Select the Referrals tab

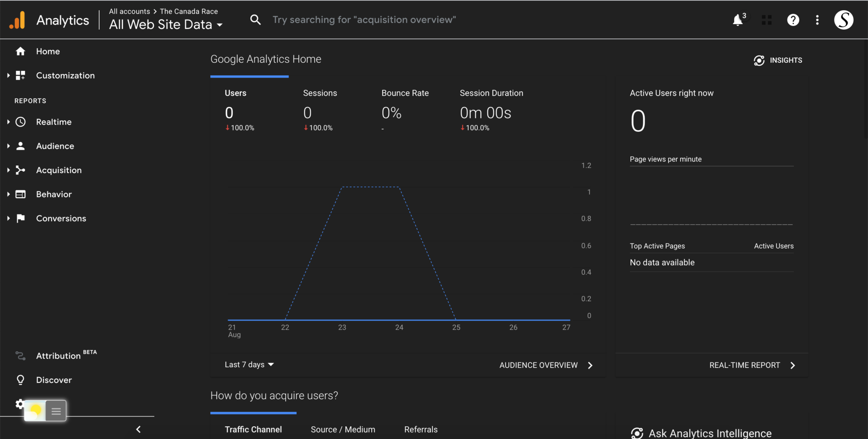[x=420, y=429]
